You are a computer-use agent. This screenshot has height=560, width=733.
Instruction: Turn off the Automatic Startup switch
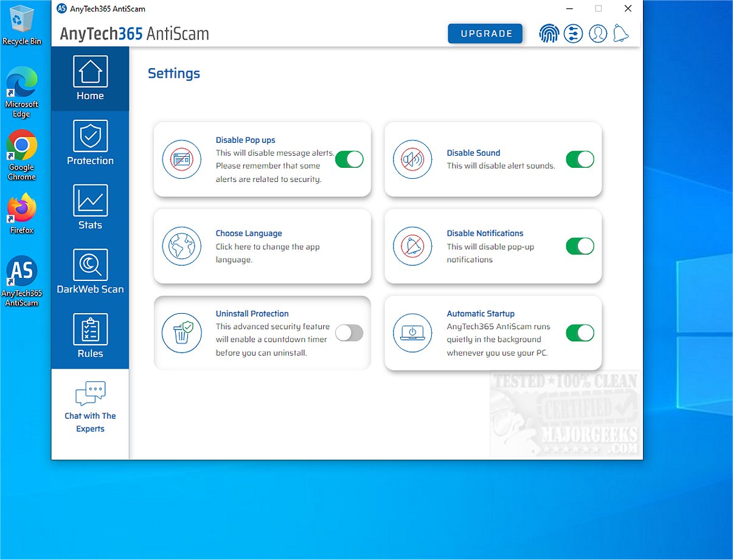(580, 333)
